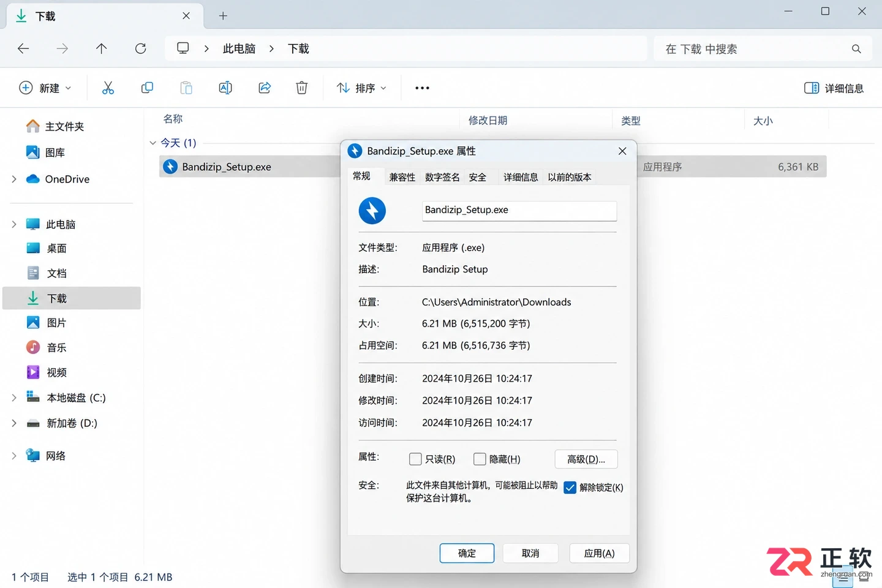882x588 pixels.
Task: Open a new Explorer tab with plus
Action: pyautogui.click(x=223, y=16)
